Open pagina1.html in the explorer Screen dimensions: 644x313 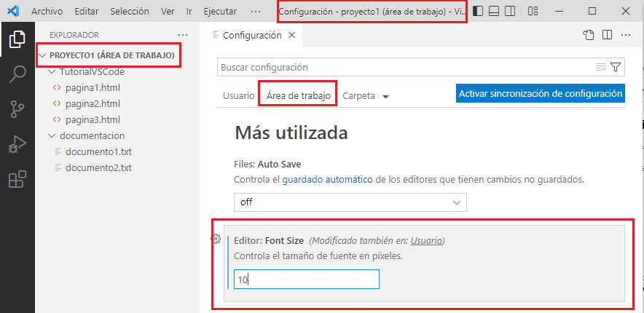click(93, 88)
